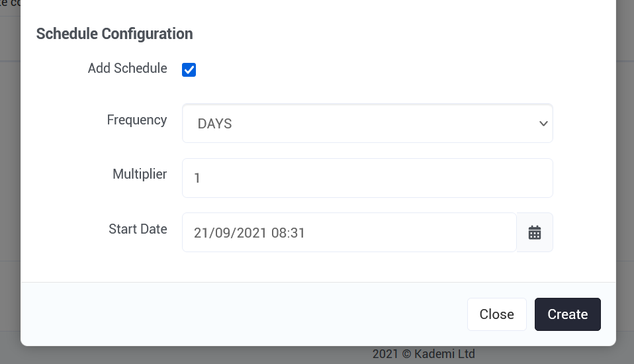
Task: Click the Frequency dropdown chevron arrow
Action: (543, 123)
